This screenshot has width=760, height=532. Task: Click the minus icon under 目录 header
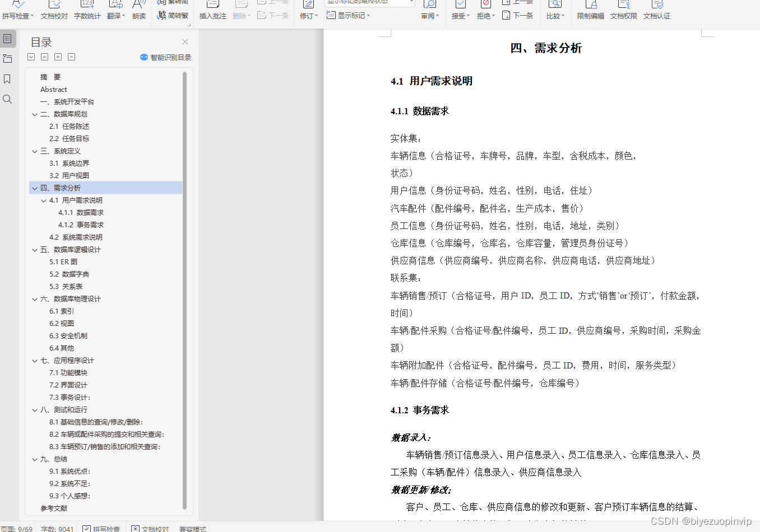(72, 57)
